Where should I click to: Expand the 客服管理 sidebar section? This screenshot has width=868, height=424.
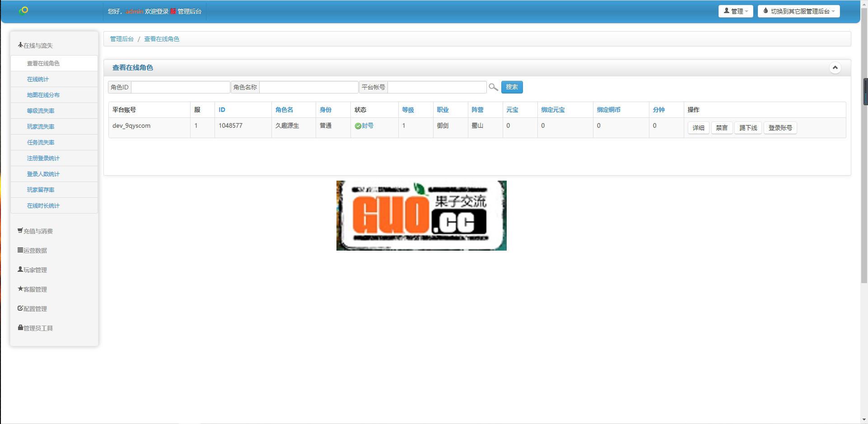pyautogui.click(x=32, y=289)
